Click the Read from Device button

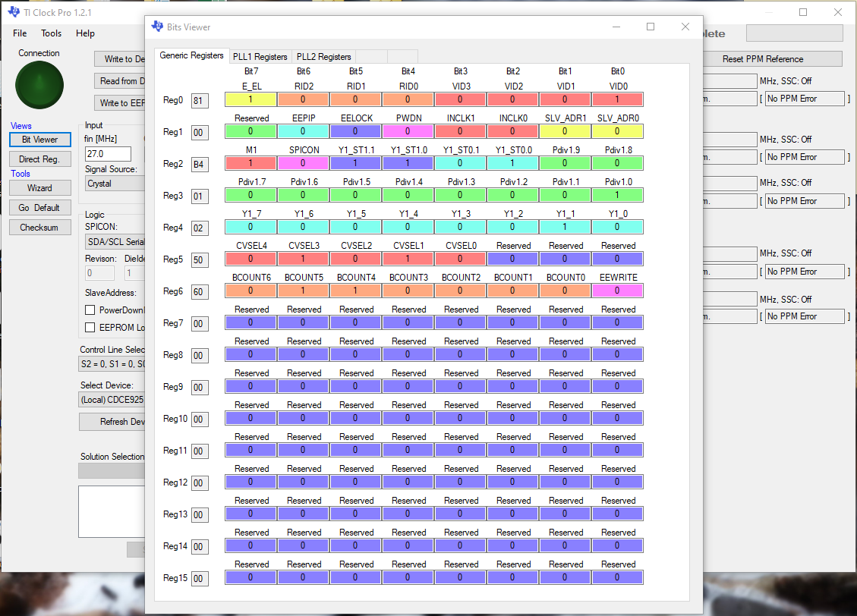(x=120, y=81)
